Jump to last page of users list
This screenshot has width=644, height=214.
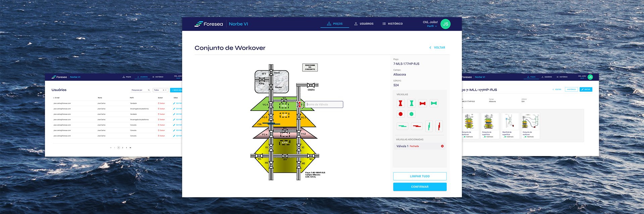[130, 148]
